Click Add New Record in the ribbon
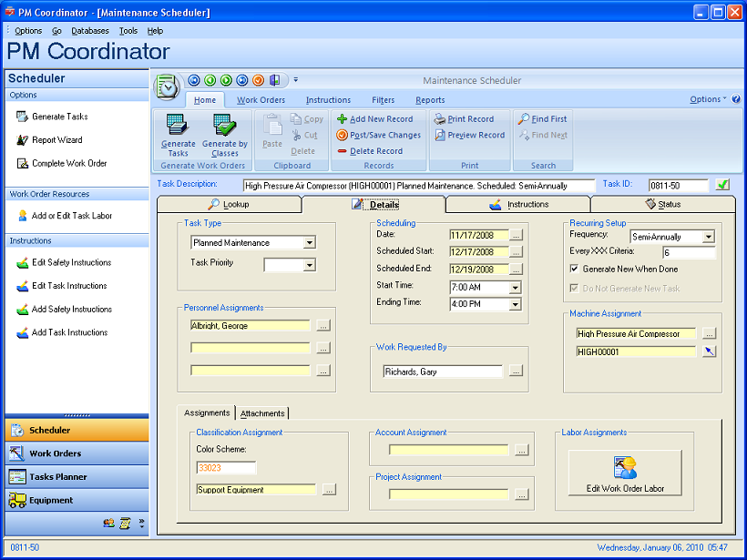747x560 pixels. [375, 119]
